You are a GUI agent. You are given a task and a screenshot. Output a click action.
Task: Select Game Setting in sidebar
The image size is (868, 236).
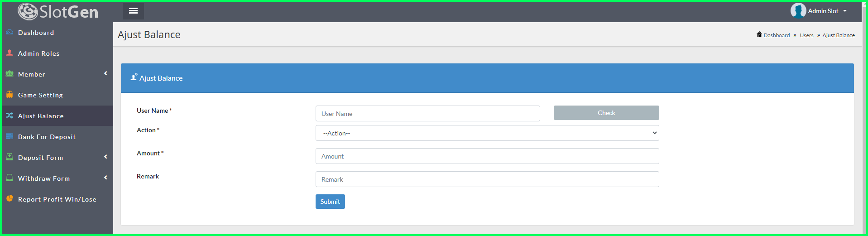(x=58, y=95)
